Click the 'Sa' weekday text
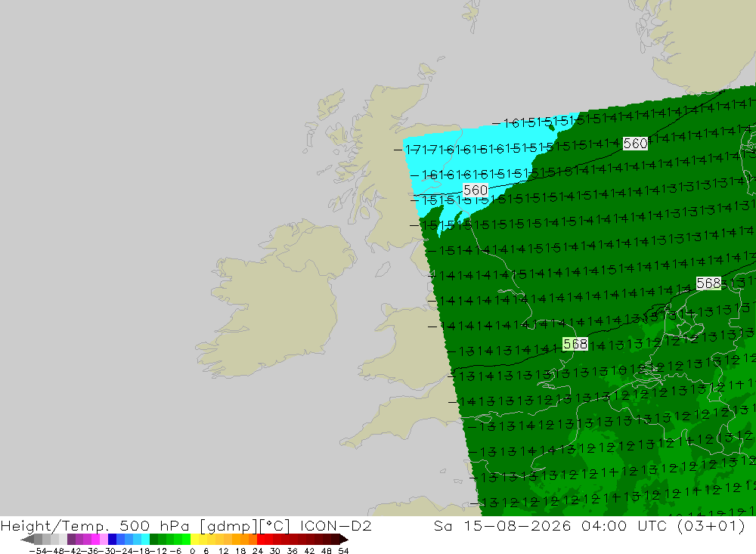This screenshot has width=756, height=554. coord(442,526)
